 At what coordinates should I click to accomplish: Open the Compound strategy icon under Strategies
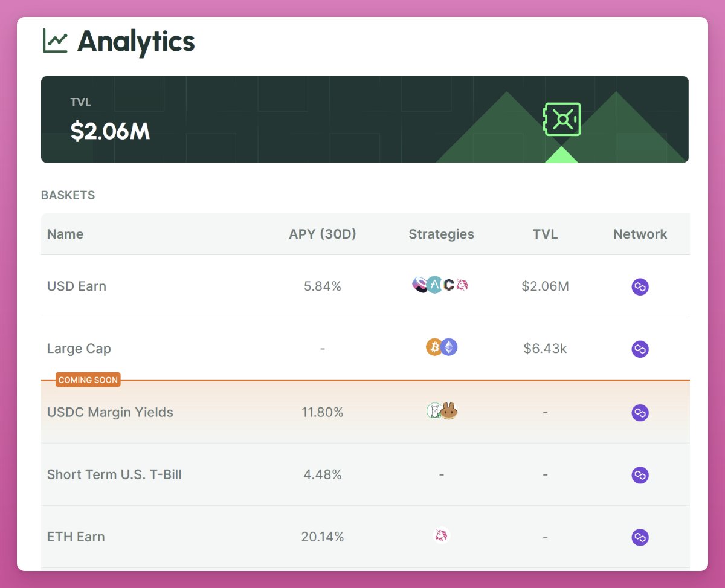coord(449,285)
